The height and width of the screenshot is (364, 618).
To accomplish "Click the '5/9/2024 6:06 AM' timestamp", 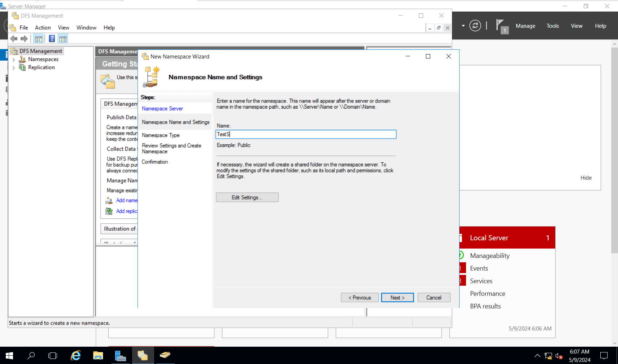I will click(530, 329).
